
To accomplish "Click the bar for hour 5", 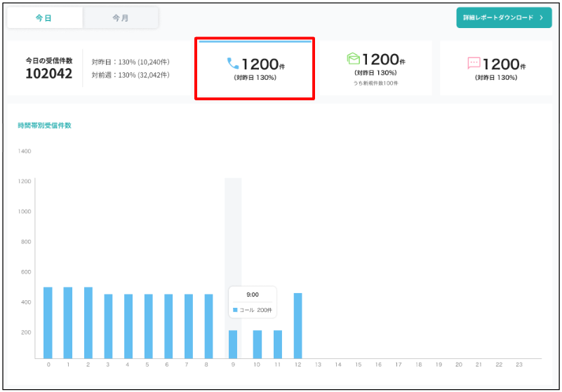I will (x=148, y=326).
